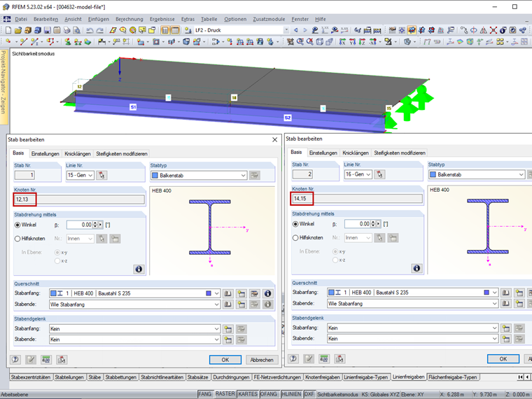
Task: Click the Open file folder icon
Action: pyautogui.click(x=18, y=30)
